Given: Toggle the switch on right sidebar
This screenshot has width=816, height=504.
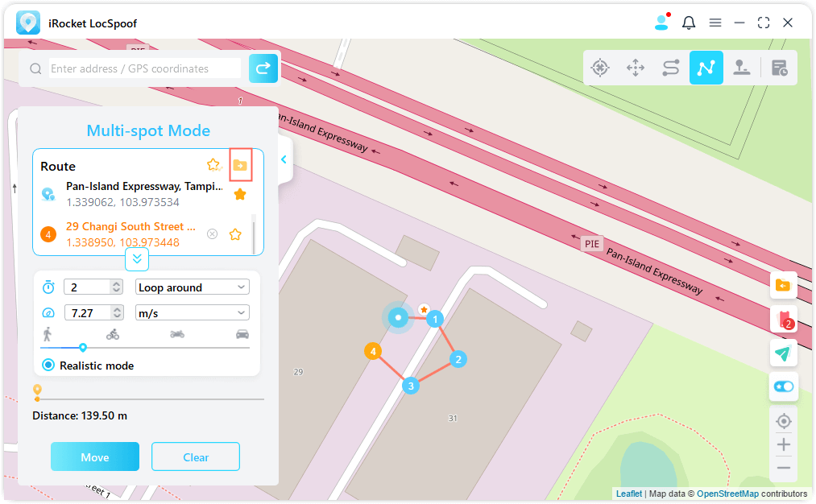Looking at the screenshot, I should point(783,387).
